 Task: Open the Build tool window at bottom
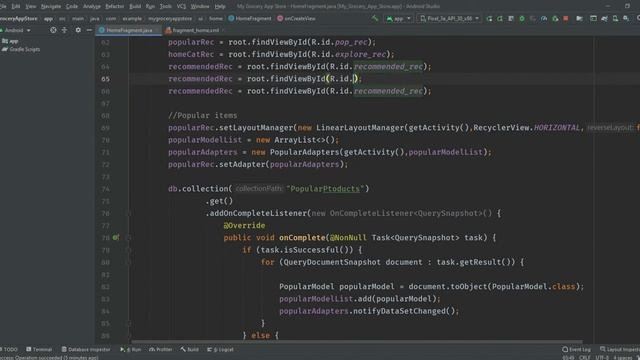[x=190, y=349]
